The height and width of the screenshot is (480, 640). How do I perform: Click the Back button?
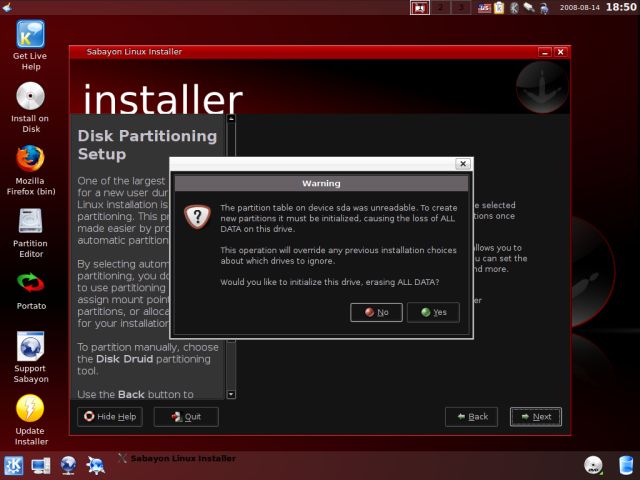click(x=471, y=416)
